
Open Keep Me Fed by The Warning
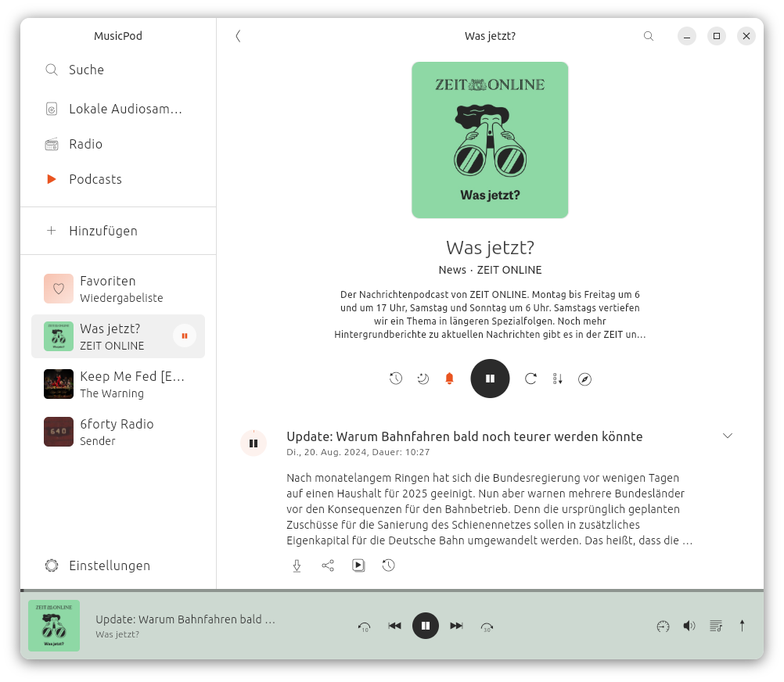click(118, 384)
